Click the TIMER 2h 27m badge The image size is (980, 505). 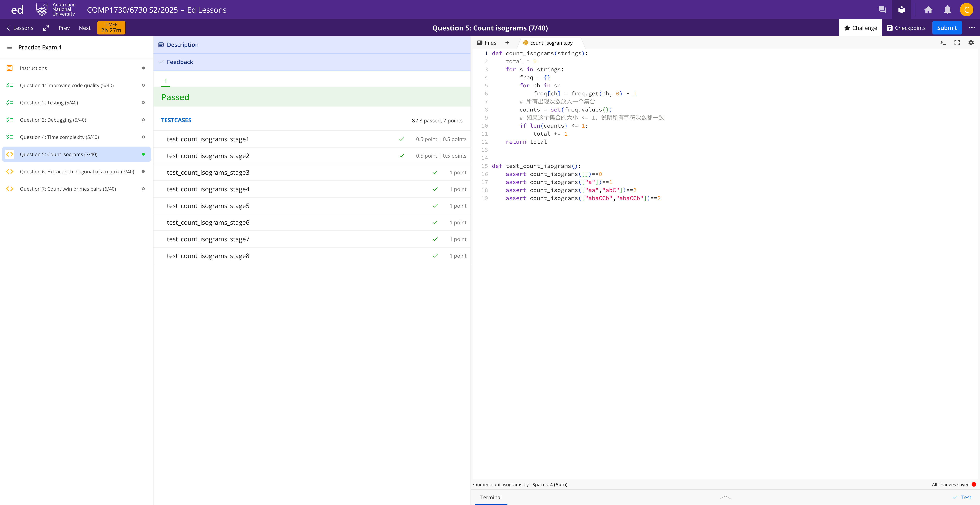pyautogui.click(x=111, y=28)
